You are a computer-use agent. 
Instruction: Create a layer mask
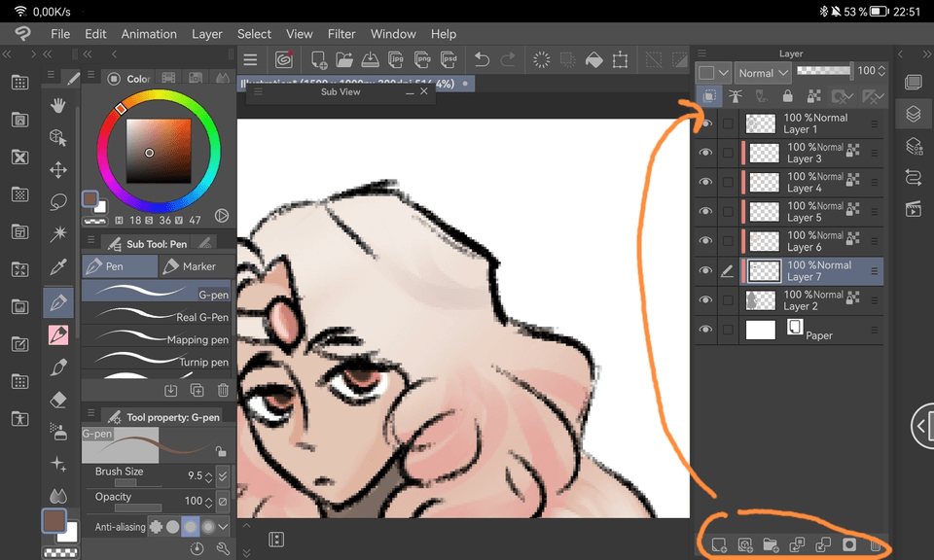849,544
